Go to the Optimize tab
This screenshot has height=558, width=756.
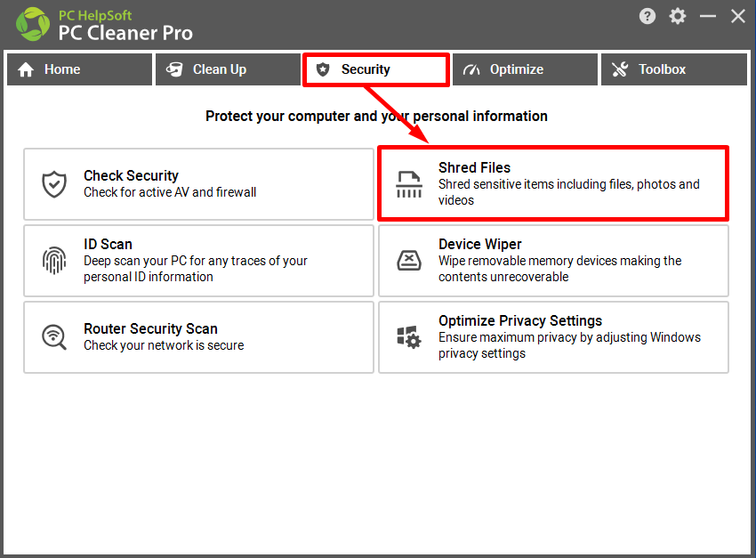(525, 69)
